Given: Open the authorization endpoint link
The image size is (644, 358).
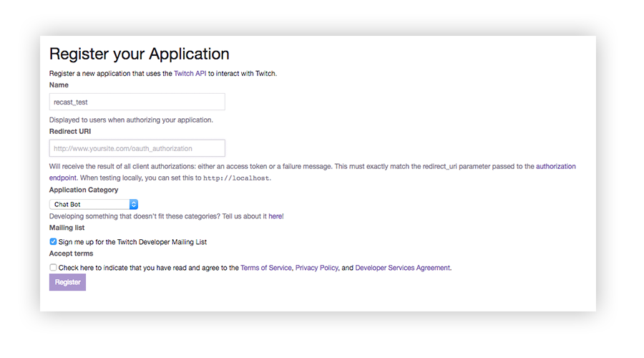Looking at the screenshot, I should [556, 166].
